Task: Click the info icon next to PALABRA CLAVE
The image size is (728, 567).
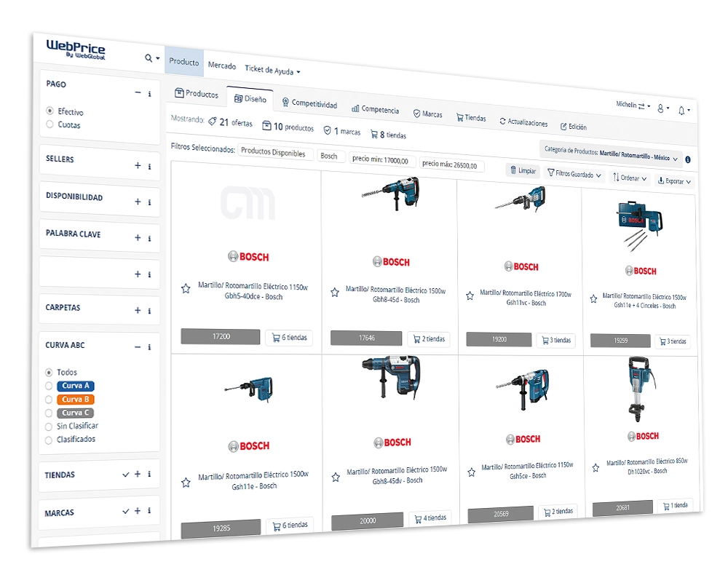Action: coord(149,238)
